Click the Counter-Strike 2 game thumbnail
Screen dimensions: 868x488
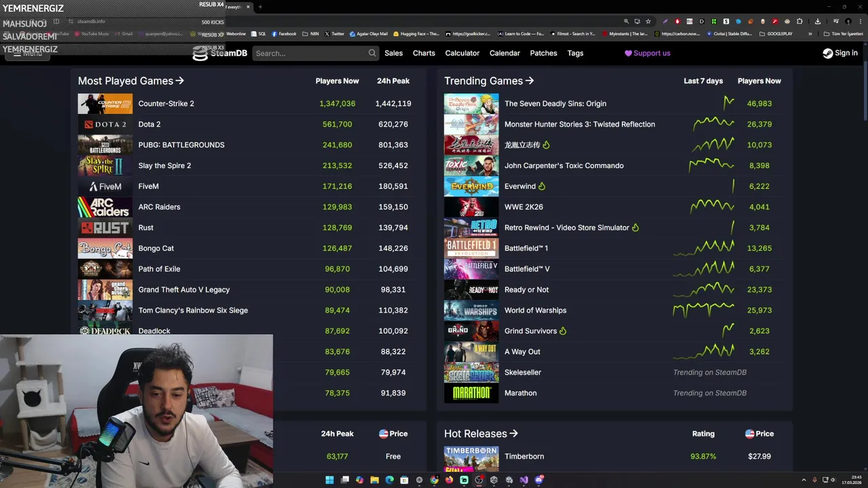[105, 104]
